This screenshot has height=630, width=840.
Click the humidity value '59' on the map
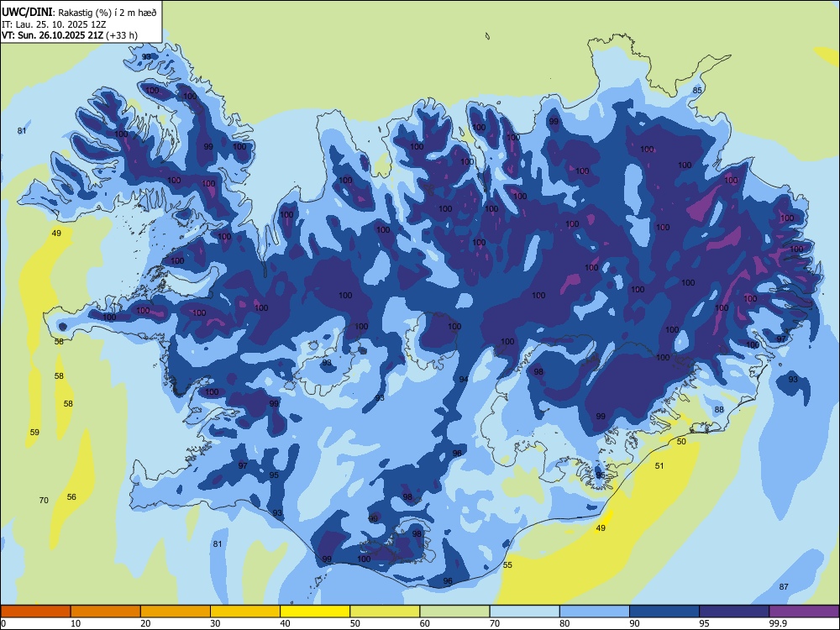click(34, 432)
